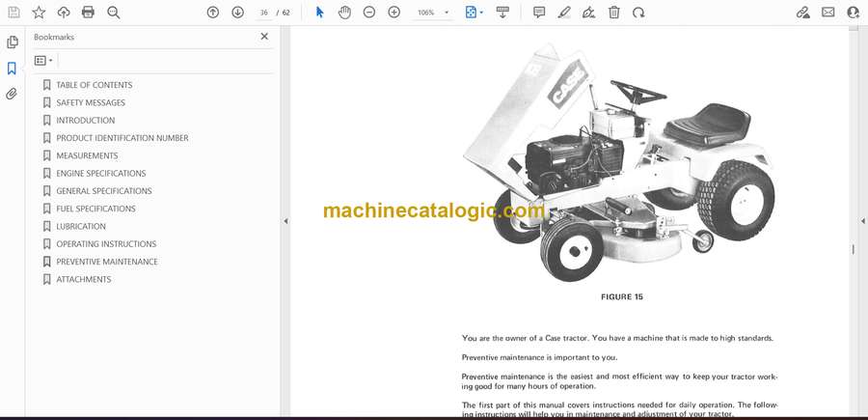Viewport: 868px width, 420px height.
Task: Open the 106% zoom level dropdown
Action: (432, 13)
